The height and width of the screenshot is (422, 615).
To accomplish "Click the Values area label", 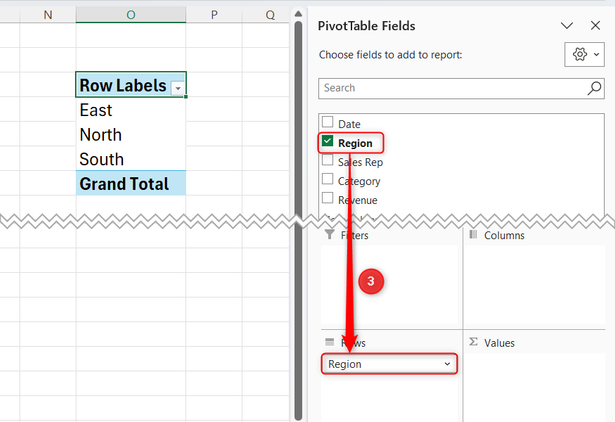I will click(499, 343).
